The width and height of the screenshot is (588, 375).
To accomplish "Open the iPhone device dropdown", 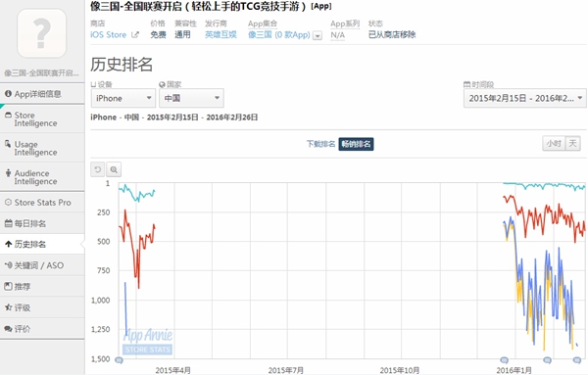I will [x=123, y=98].
